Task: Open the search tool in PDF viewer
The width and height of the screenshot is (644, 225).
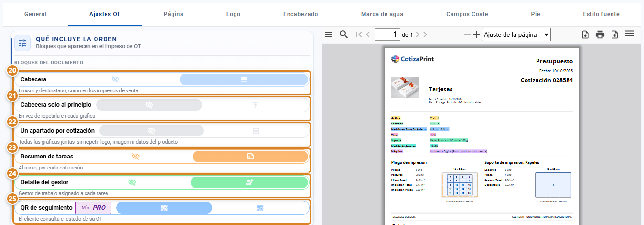Action: click(343, 34)
